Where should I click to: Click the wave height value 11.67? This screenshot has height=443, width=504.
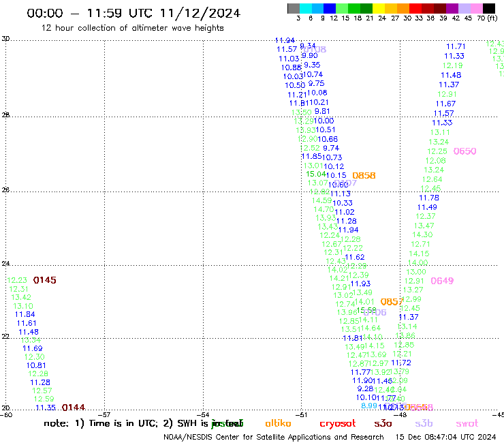click(445, 104)
